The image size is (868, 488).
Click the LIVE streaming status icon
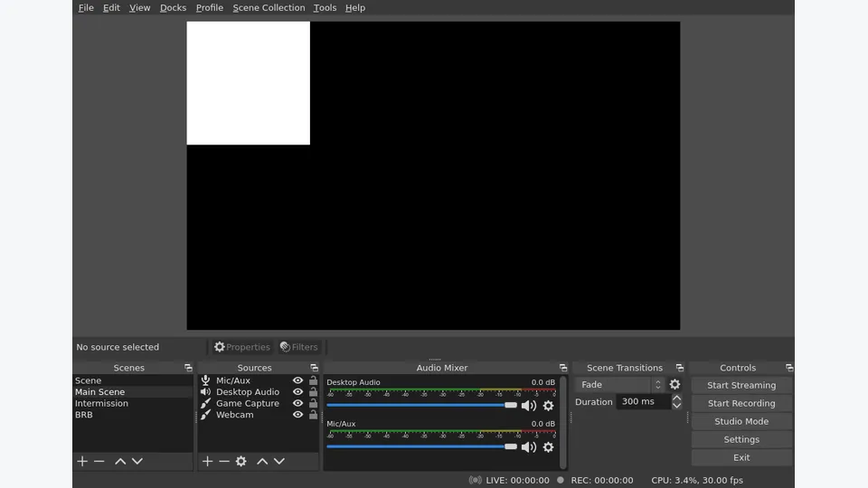point(475,480)
